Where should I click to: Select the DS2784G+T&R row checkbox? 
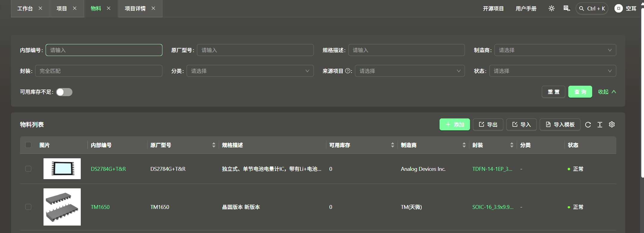(x=28, y=169)
